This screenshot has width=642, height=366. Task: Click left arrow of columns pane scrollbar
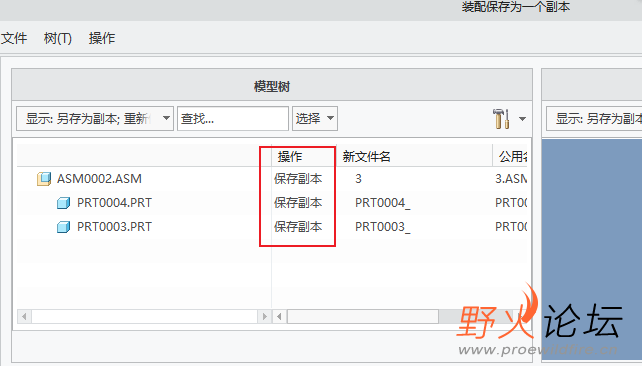pos(280,316)
